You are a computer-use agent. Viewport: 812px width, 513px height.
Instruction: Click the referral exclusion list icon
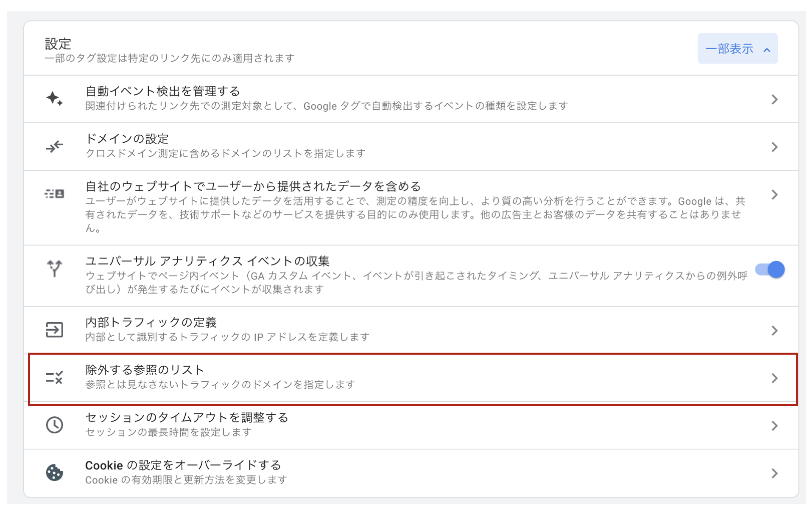pos(55,377)
